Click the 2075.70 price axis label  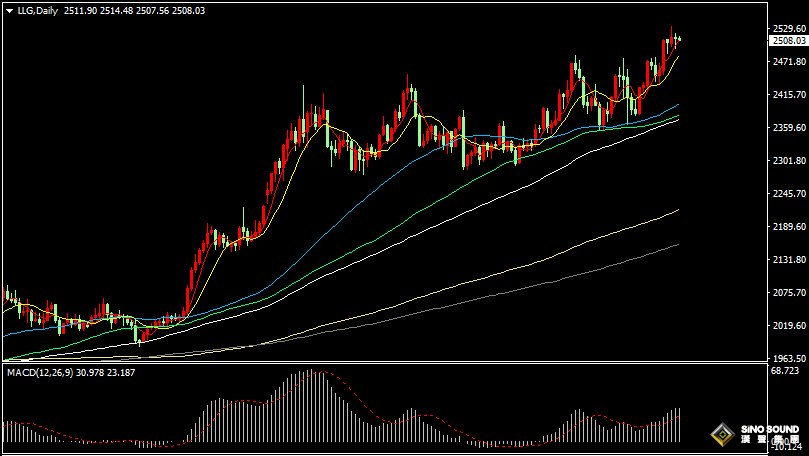pos(788,293)
